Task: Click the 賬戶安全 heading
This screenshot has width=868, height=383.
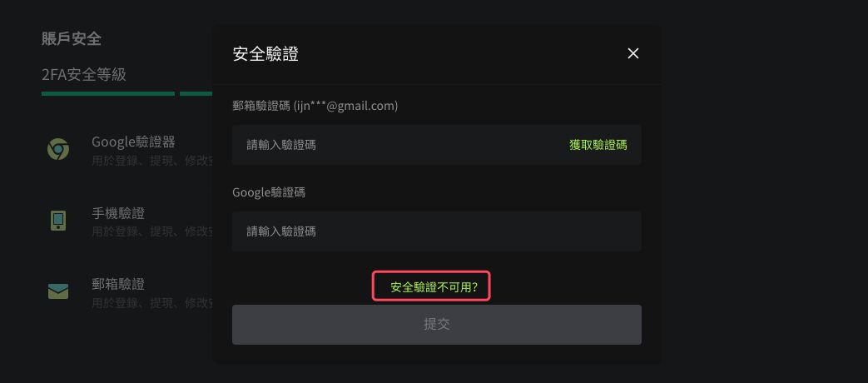Action: coord(72,39)
